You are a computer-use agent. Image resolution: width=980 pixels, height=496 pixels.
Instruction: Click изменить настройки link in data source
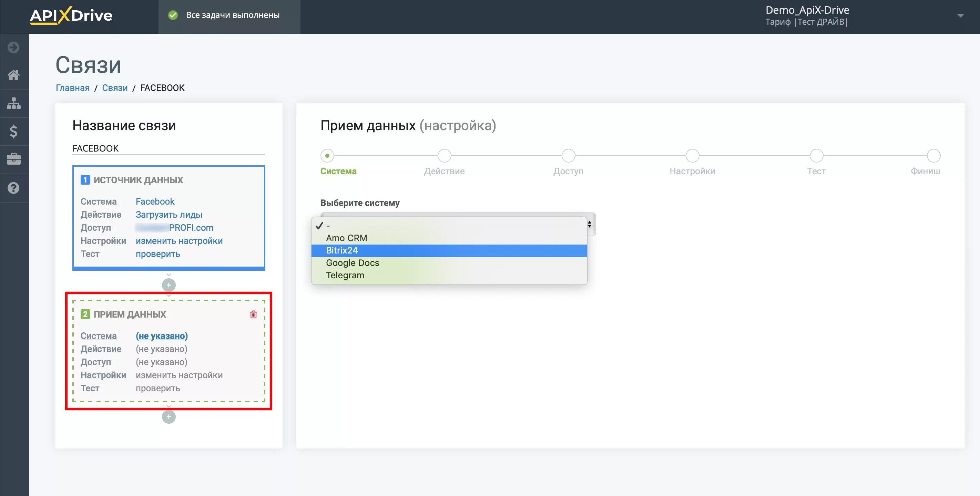(x=179, y=241)
